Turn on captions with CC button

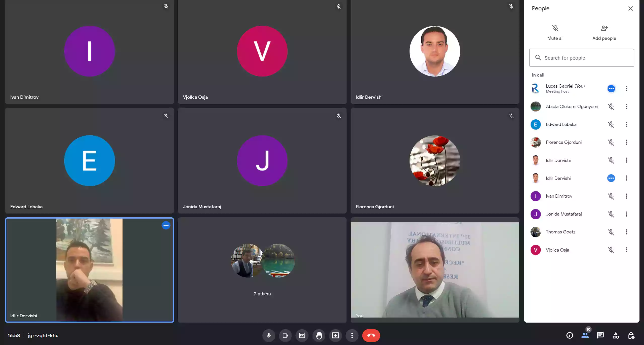[x=302, y=335]
